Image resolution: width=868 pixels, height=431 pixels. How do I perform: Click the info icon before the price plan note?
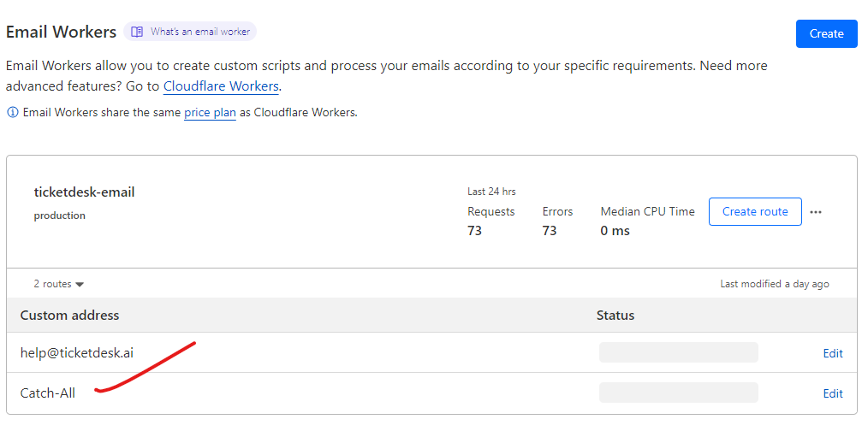(12, 113)
